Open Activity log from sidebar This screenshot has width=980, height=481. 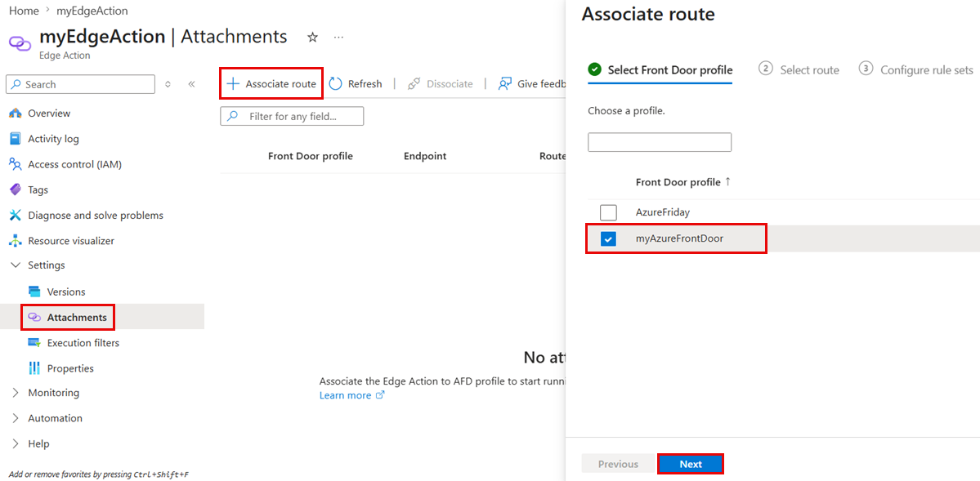coord(53,139)
